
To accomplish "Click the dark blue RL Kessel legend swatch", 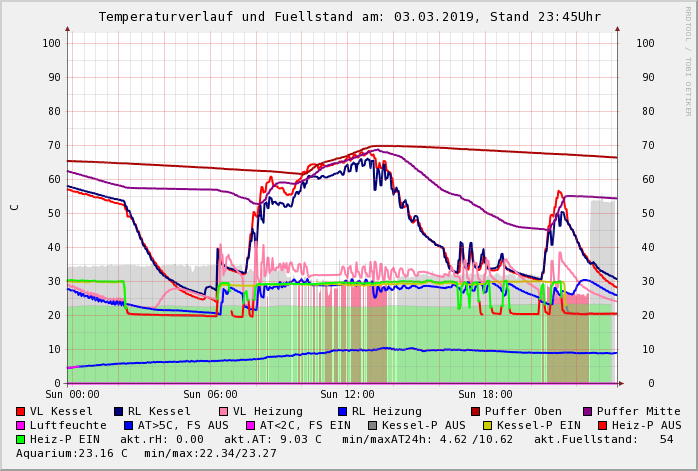I will pos(118,411).
